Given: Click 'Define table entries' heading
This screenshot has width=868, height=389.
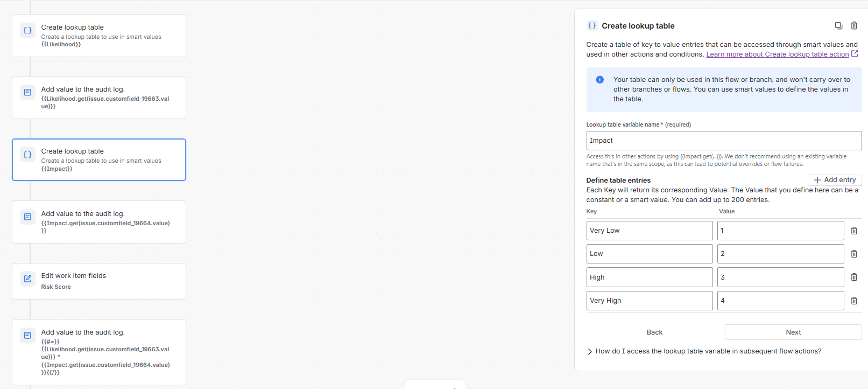Looking at the screenshot, I should point(618,180).
